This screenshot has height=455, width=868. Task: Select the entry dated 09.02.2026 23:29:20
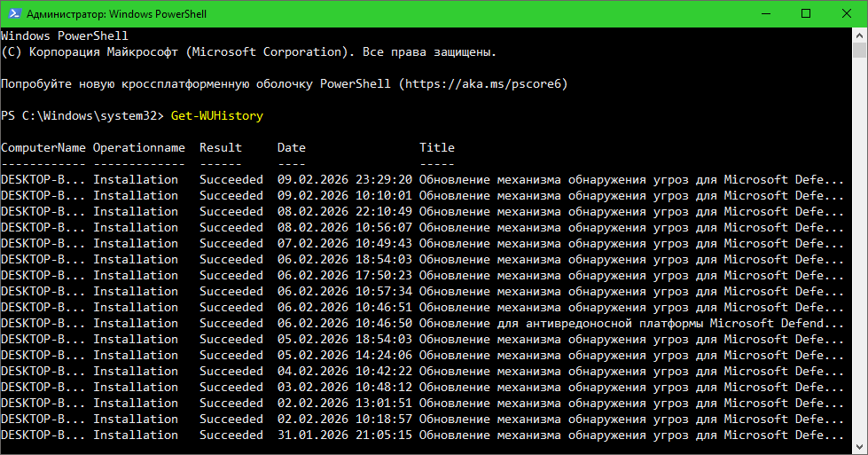click(x=344, y=180)
